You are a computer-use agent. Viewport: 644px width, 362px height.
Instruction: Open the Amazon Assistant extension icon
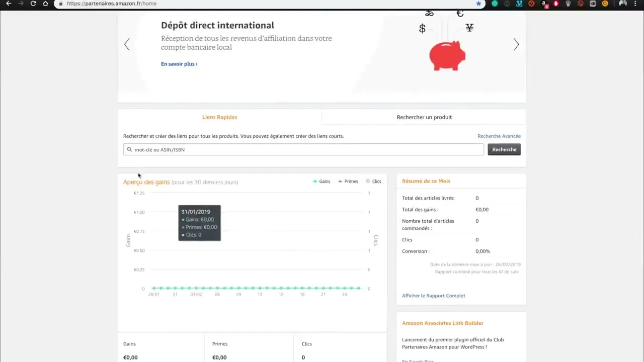click(x=543, y=4)
